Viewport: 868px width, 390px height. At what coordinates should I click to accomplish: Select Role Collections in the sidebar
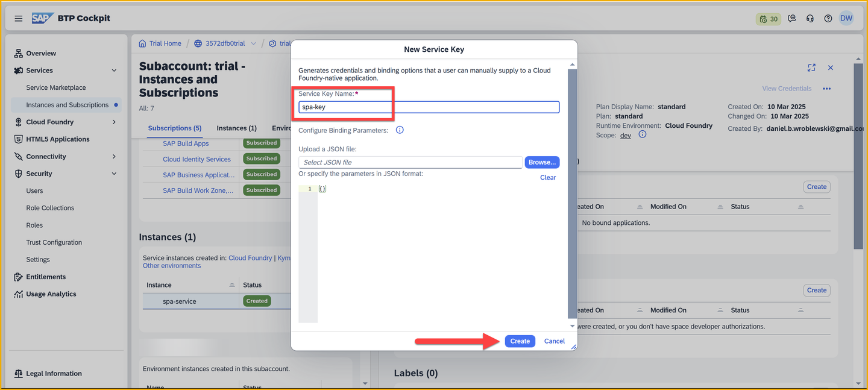click(x=50, y=208)
